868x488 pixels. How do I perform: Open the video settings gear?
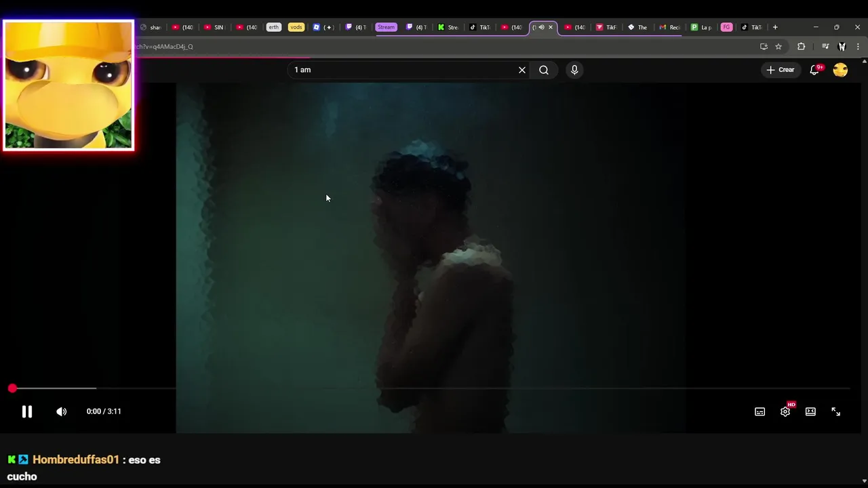[x=785, y=411]
